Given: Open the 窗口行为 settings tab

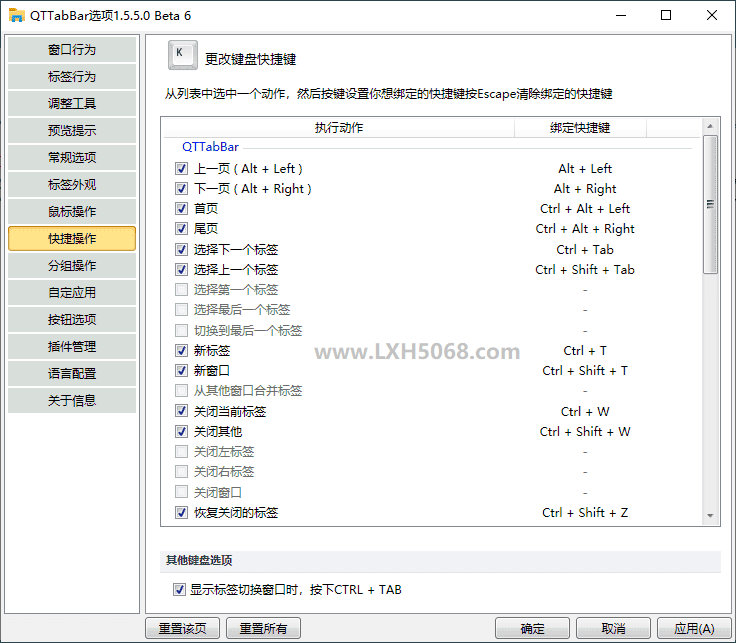Looking at the screenshot, I should point(72,49).
